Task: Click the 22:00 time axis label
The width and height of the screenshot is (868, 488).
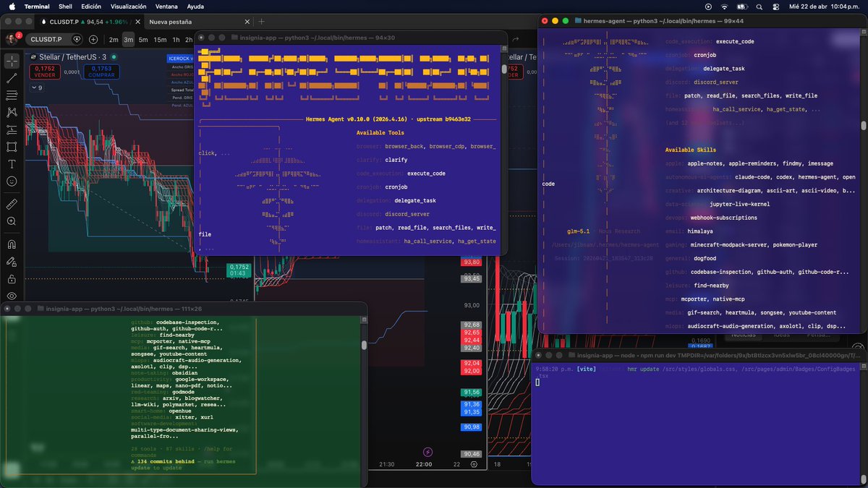Action: pyautogui.click(x=424, y=464)
